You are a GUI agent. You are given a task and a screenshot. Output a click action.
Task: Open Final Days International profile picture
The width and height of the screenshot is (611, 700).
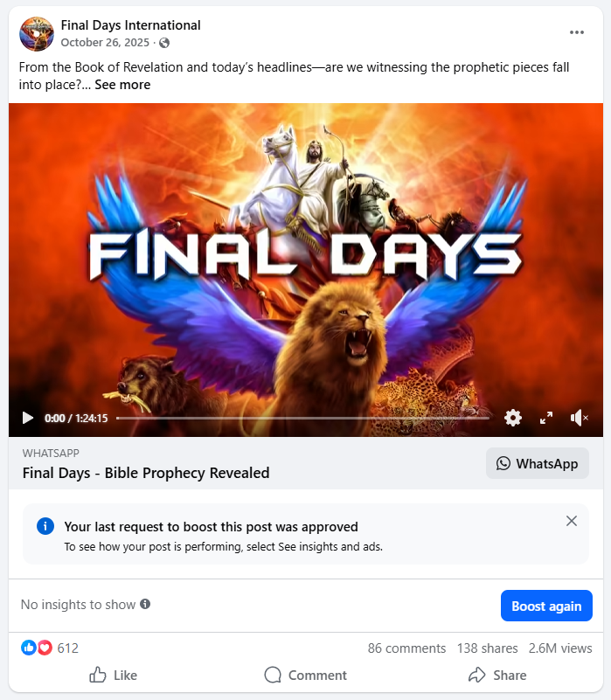coord(37,34)
